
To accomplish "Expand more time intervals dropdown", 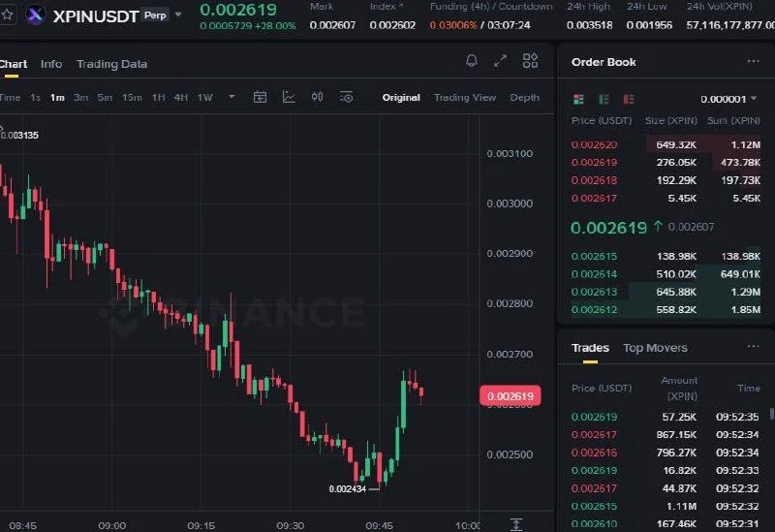I will (x=232, y=97).
